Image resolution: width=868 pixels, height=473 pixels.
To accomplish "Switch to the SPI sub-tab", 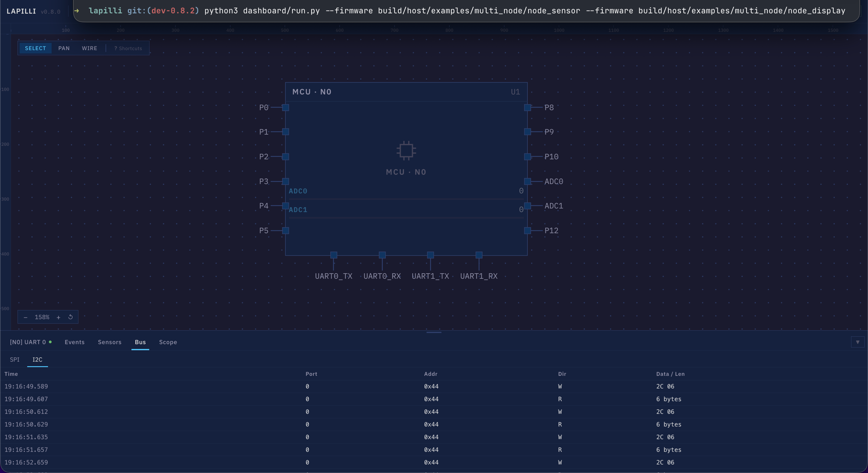I will 15,360.
